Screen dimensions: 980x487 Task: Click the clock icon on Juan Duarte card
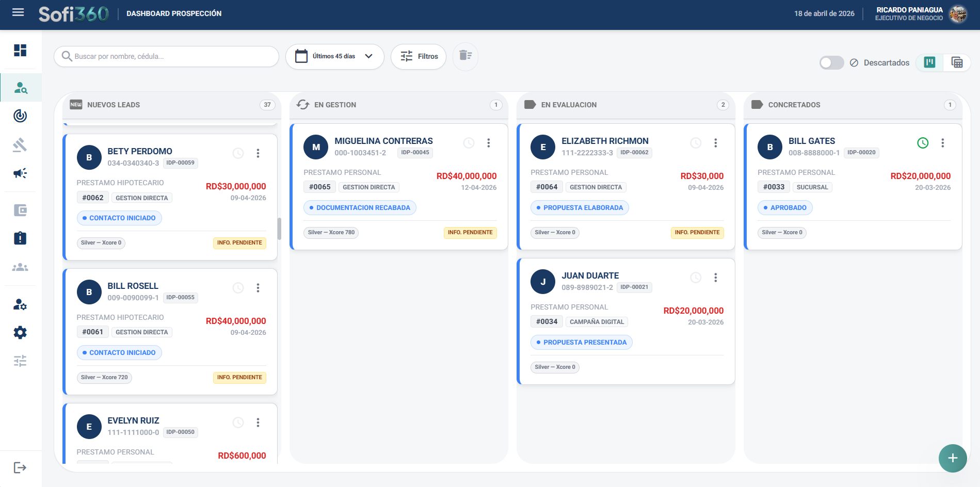(696, 278)
